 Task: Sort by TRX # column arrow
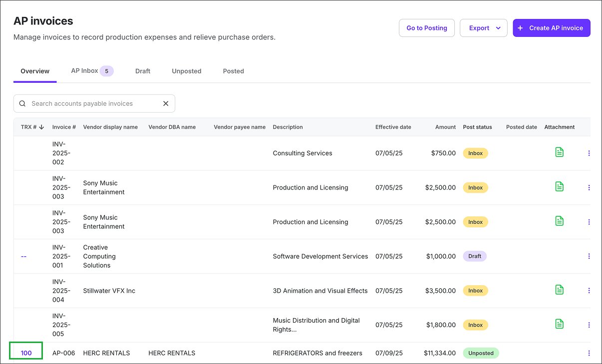(x=42, y=127)
